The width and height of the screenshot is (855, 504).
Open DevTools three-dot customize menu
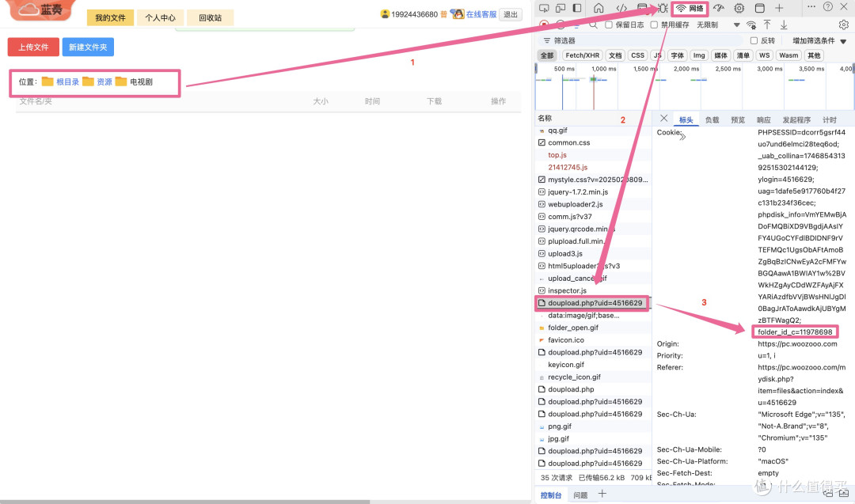click(811, 6)
